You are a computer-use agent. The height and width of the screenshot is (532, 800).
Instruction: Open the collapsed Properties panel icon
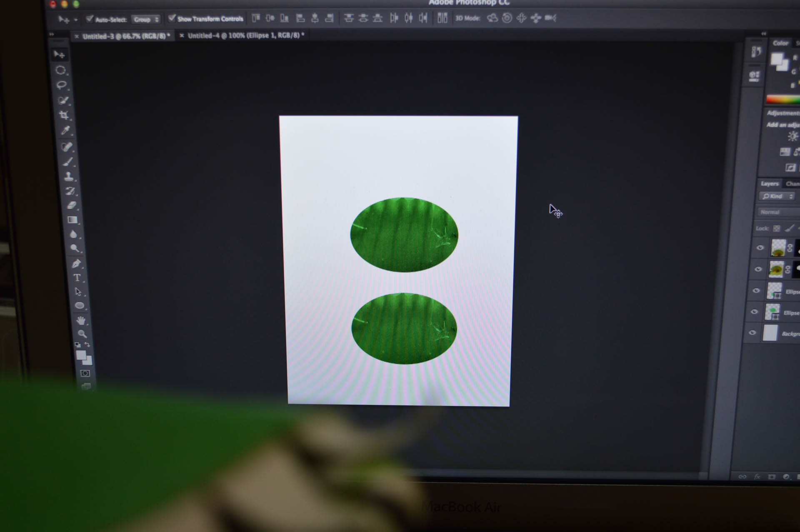coord(754,76)
